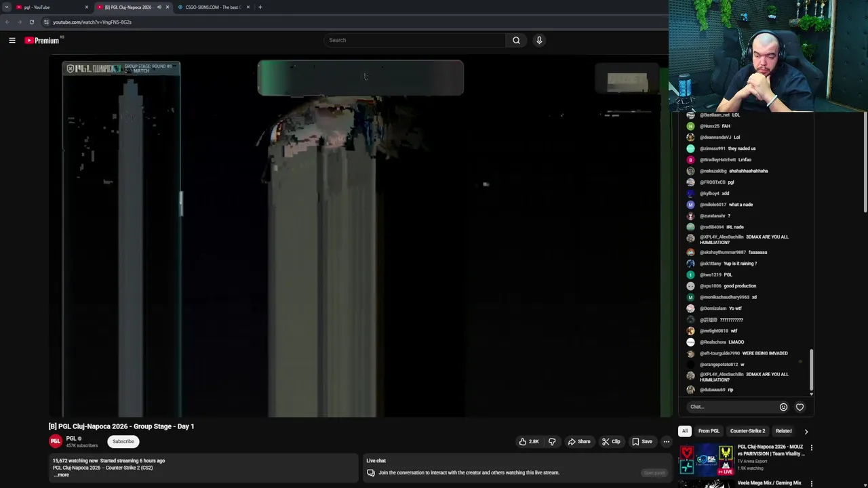
Task: Focus the YouTube search field
Action: 414,40
